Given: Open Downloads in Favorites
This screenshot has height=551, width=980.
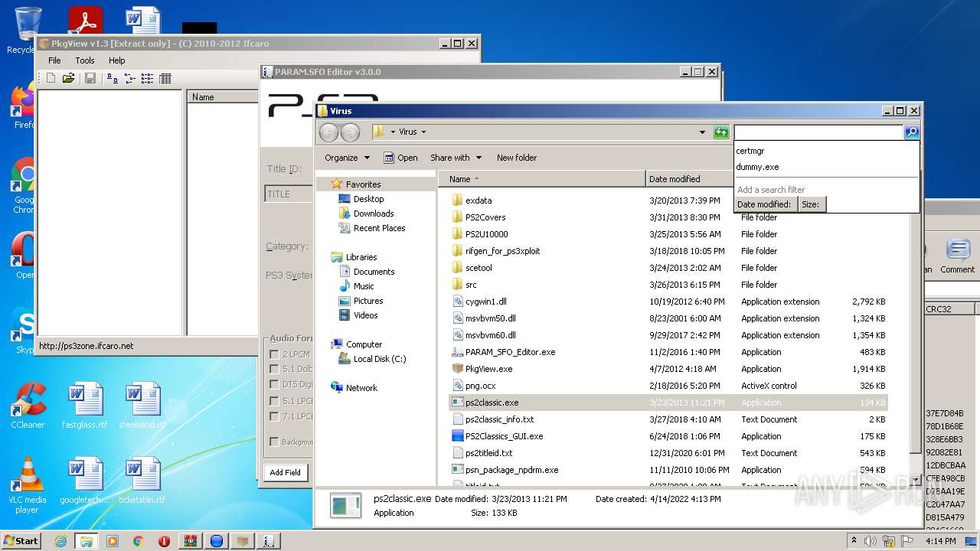Looking at the screenshot, I should tap(374, 214).
